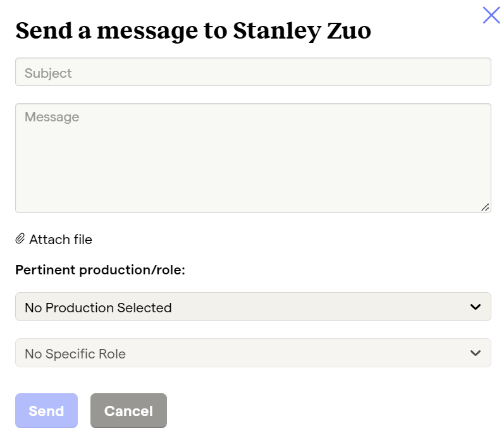Viewport: 504px width, 440px height.
Task: Click the 'No Production Selected' text
Action: pos(98,308)
